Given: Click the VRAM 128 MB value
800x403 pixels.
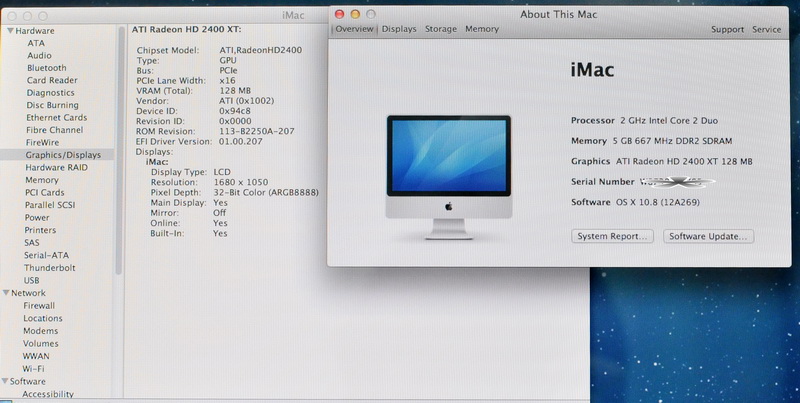Looking at the screenshot, I should click(x=235, y=91).
